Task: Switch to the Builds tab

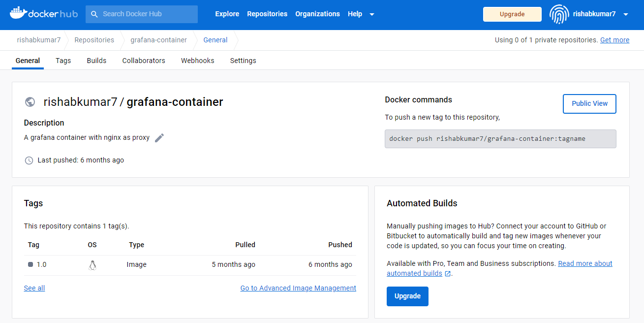Action: coord(96,61)
